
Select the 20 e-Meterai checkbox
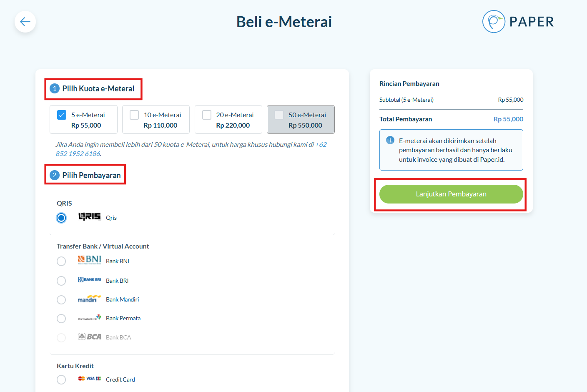coord(207,115)
